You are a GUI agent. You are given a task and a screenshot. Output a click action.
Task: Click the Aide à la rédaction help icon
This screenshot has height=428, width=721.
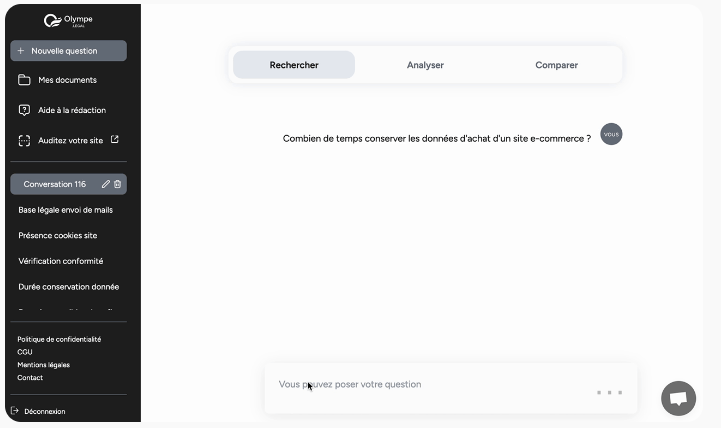coord(24,110)
